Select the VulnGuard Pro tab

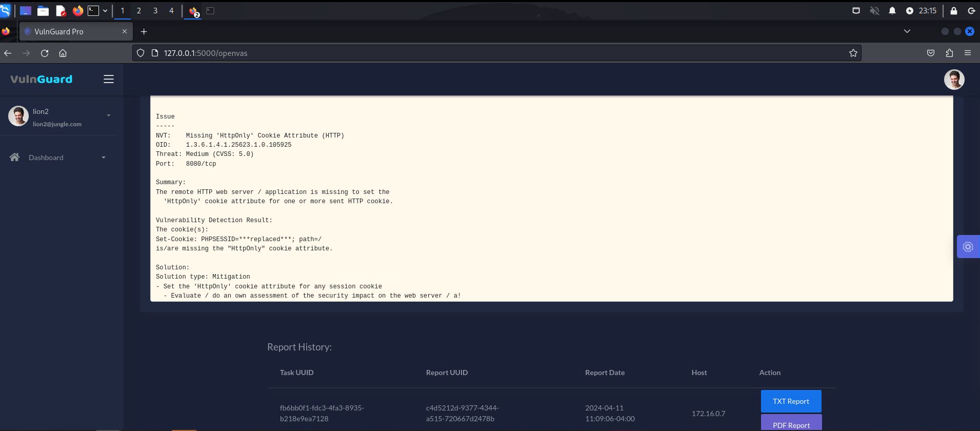pos(76,31)
